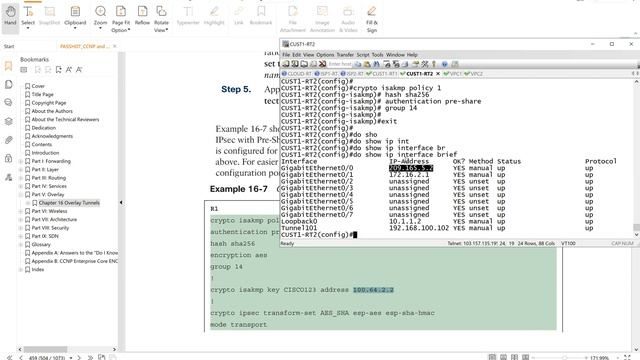Go to Contents bookmark
This screenshot has height=360, width=640.
point(42,144)
